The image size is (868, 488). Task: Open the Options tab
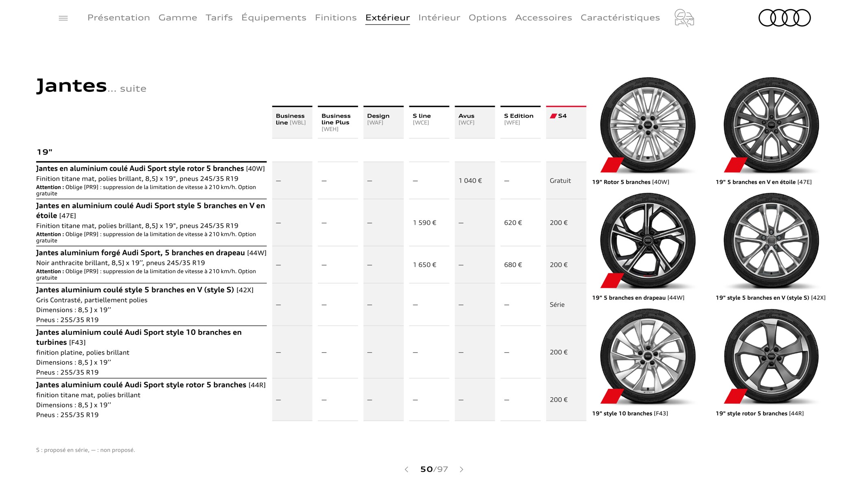(x=488, y=17)
